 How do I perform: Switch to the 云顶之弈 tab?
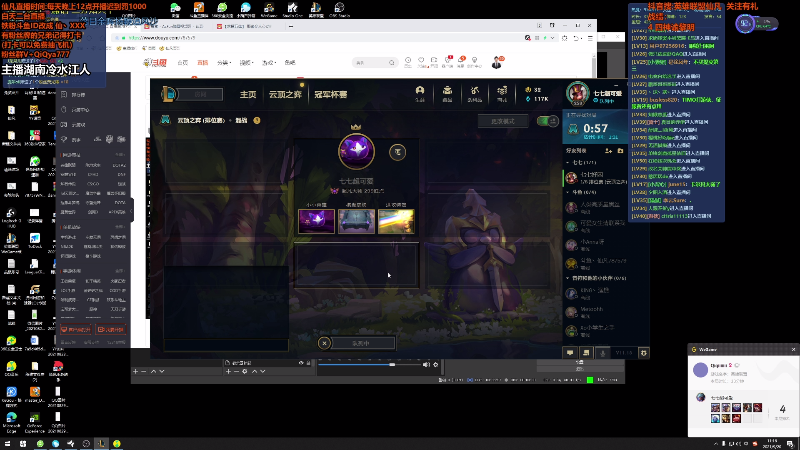point(285,94)
